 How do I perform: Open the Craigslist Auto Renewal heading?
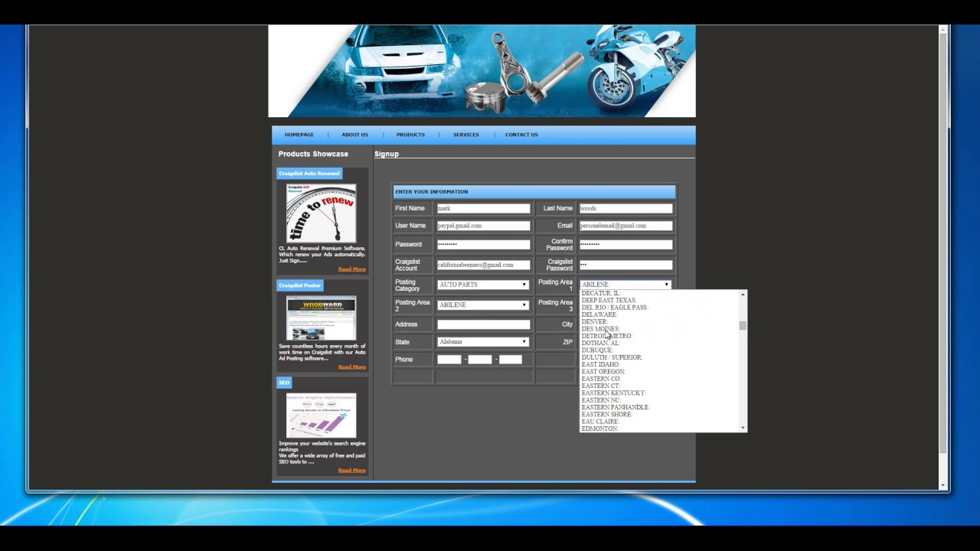[309, 174]
